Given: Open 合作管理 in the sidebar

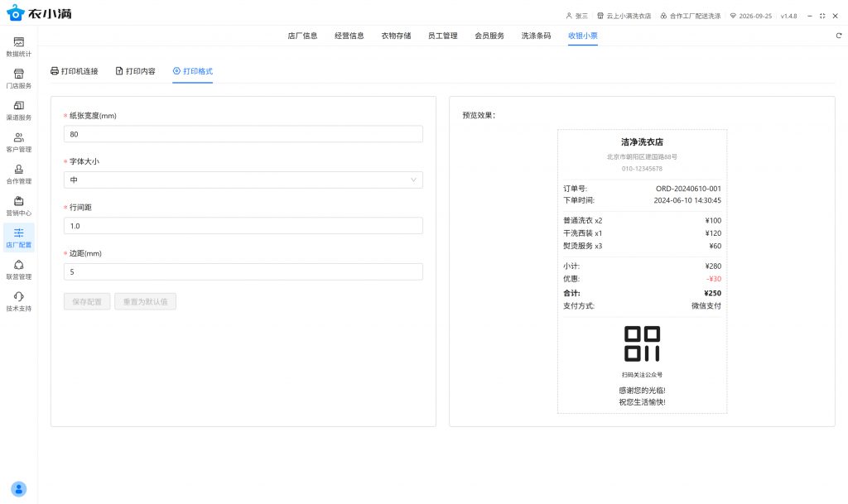Looking at the screenshot, I should pos(18,174).
